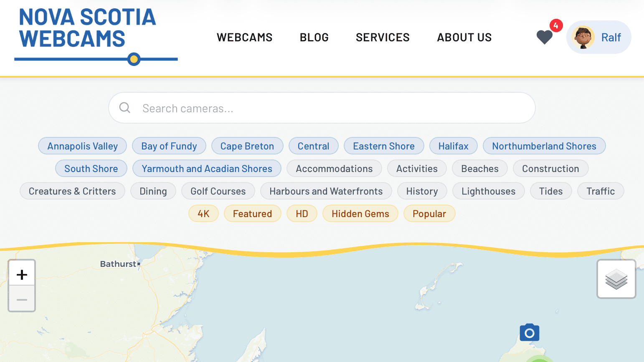Select the Hidden Gems tag

tap(360, 214)
